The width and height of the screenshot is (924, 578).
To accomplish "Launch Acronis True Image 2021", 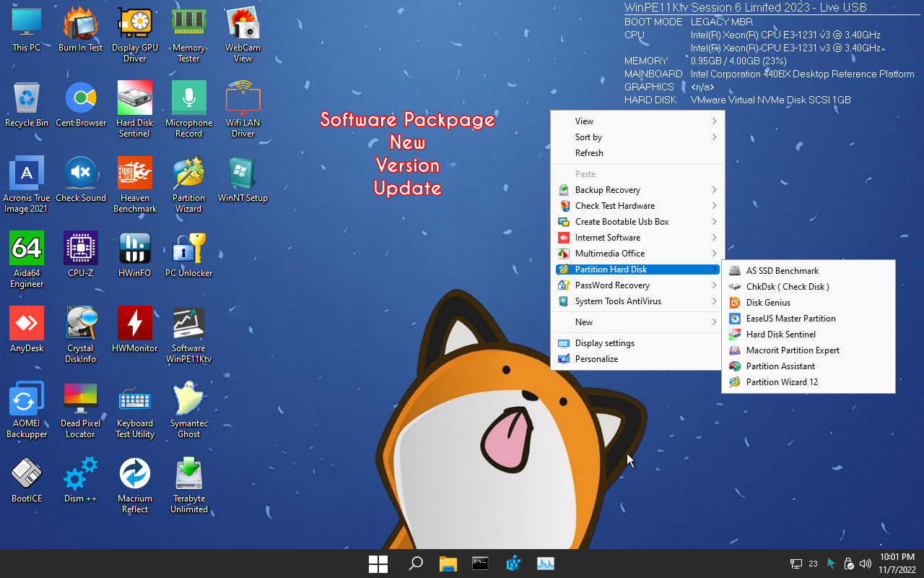I will tap(27, 174).
